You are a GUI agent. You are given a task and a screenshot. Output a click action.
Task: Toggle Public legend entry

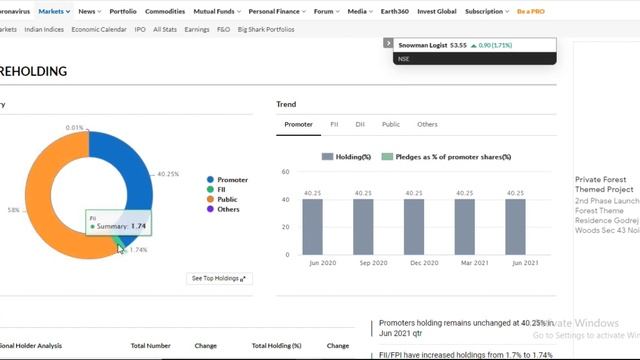point(222,199)
